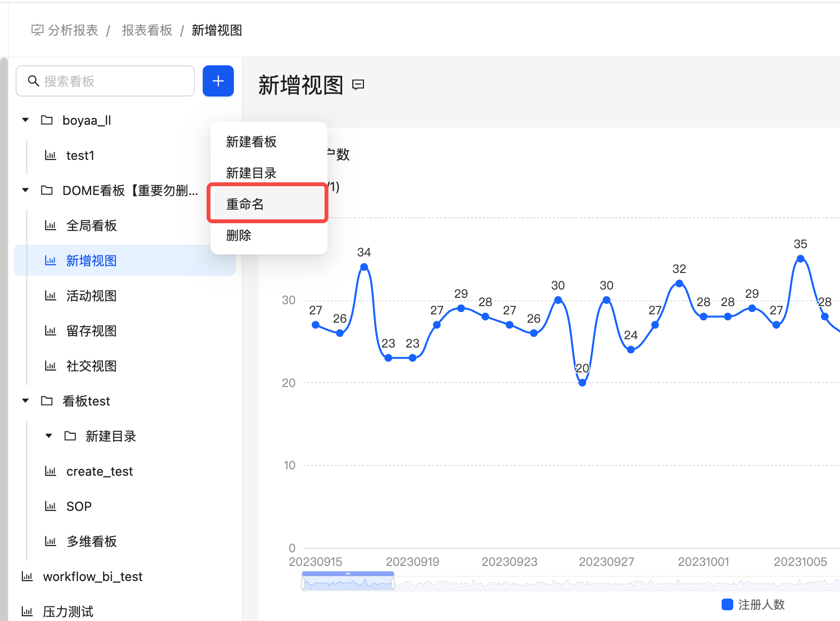Click chart icon next to SOP
The width and height of the screenshot is (840, 621).
(x=51, y=506)
